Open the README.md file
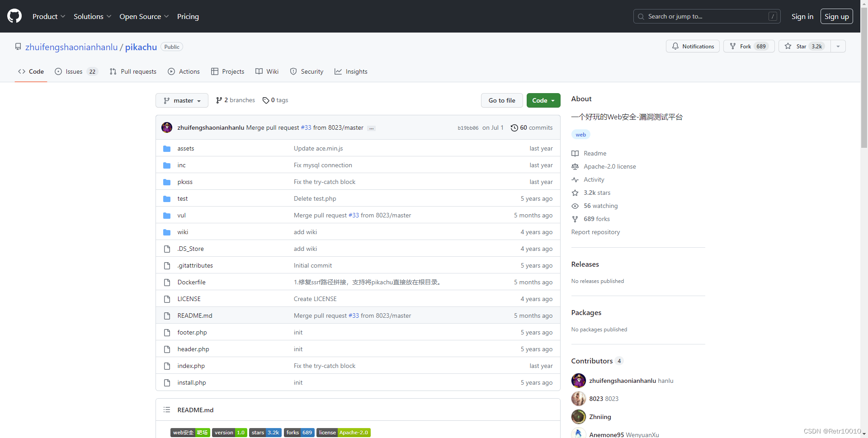 [195, 316]
